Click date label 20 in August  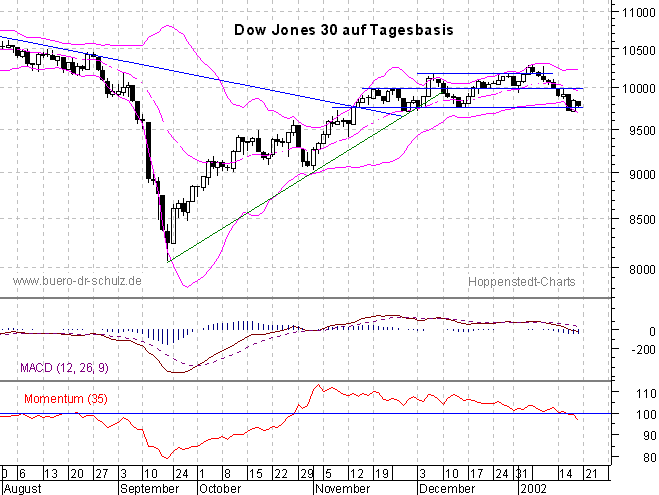click(x=77, y=474)
